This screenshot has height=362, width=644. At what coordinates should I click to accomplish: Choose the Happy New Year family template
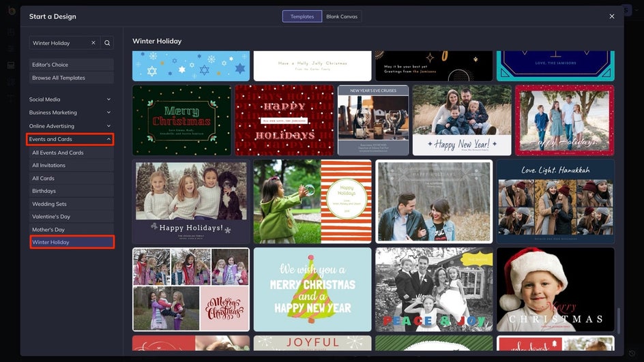pyautogui.click(x=462, y=120)
